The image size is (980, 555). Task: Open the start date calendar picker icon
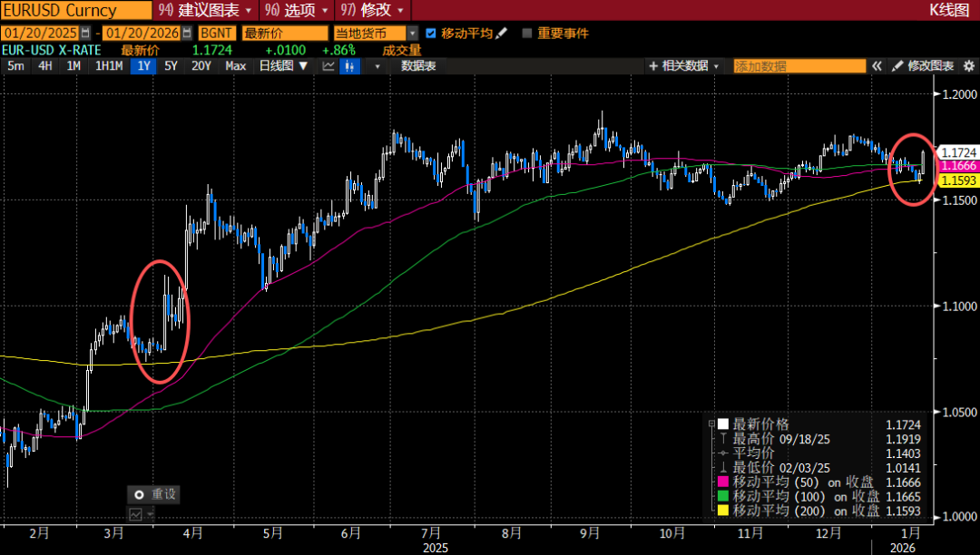point(85,34)
